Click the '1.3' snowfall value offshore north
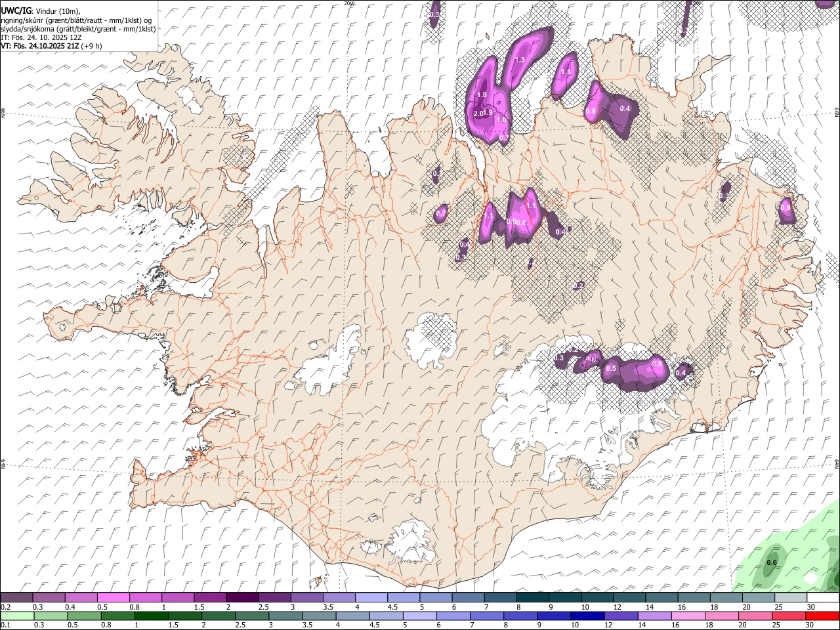This screenshot has width=840, height=630. tap(520, 60)
